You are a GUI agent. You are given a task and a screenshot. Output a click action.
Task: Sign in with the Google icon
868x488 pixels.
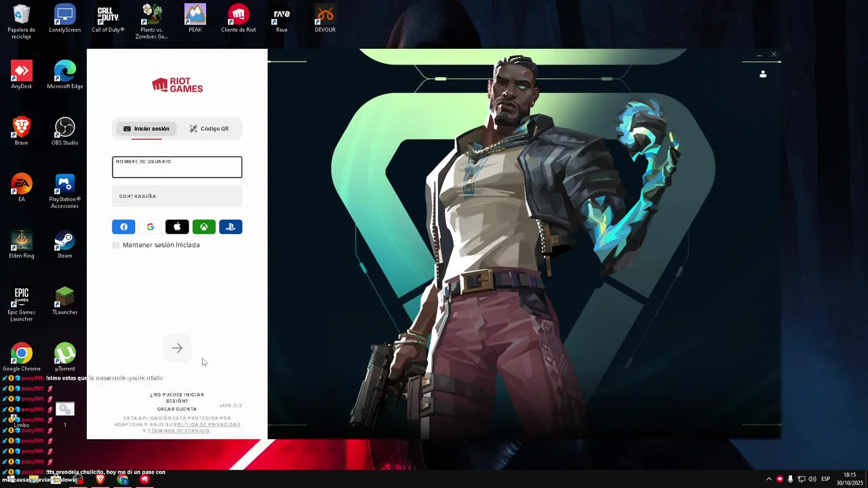point(151,227)
